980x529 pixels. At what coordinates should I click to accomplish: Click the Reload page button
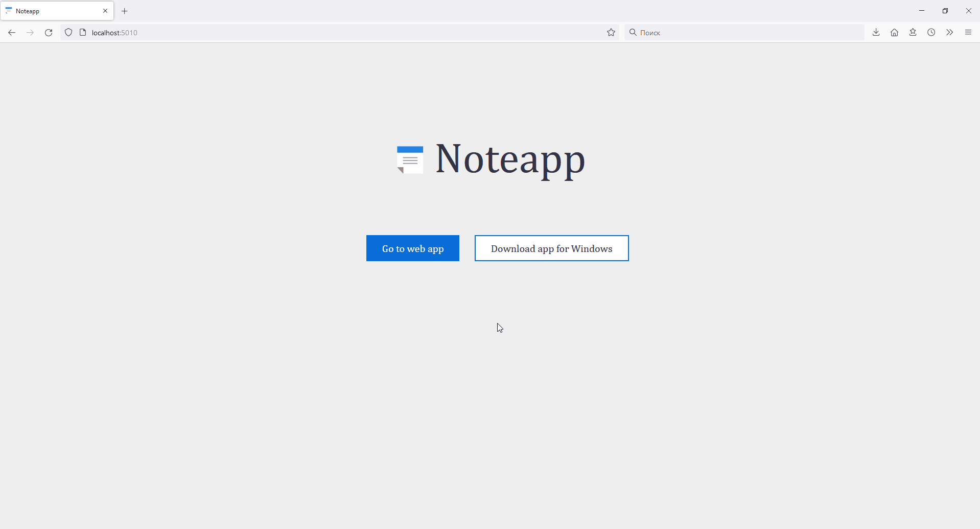pos(48,32)
